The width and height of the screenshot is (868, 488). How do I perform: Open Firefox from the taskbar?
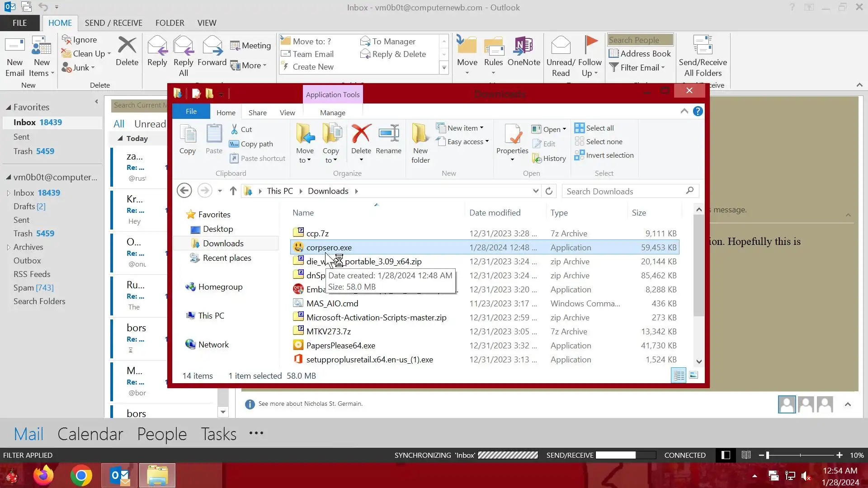43,475
